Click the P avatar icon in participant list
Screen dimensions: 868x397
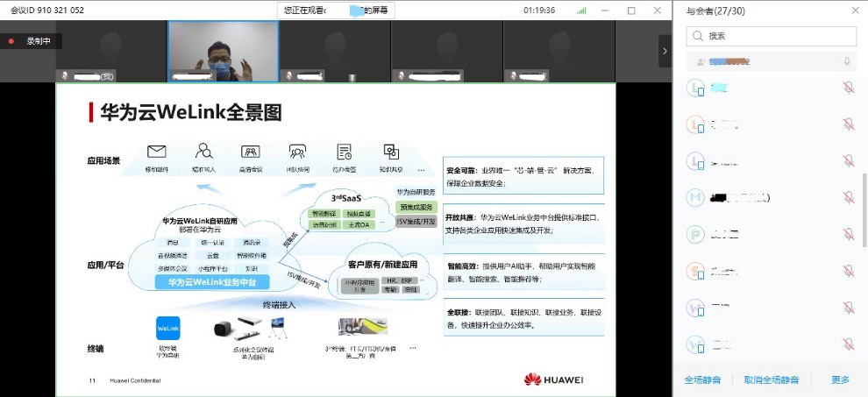point(695,234)
